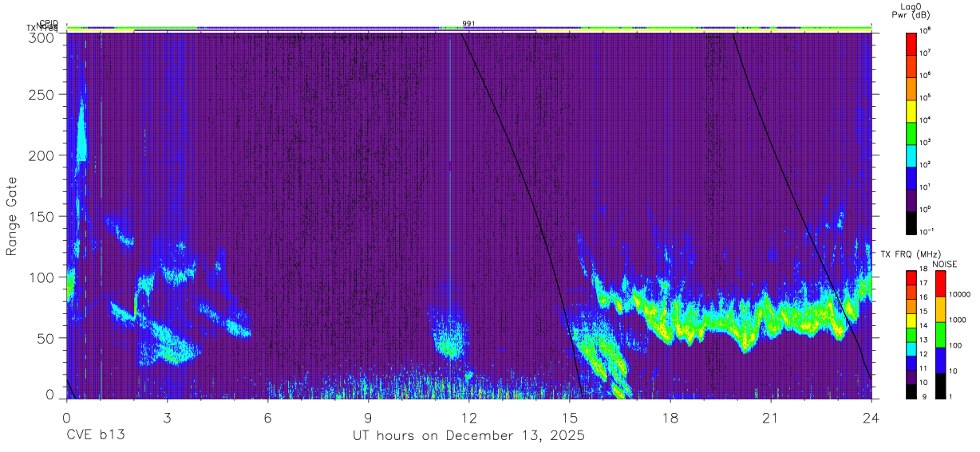Screen dimensions: 980x452
Task: Click the '15' hour tick label on the time axis
Action: [x=570, y=418]
